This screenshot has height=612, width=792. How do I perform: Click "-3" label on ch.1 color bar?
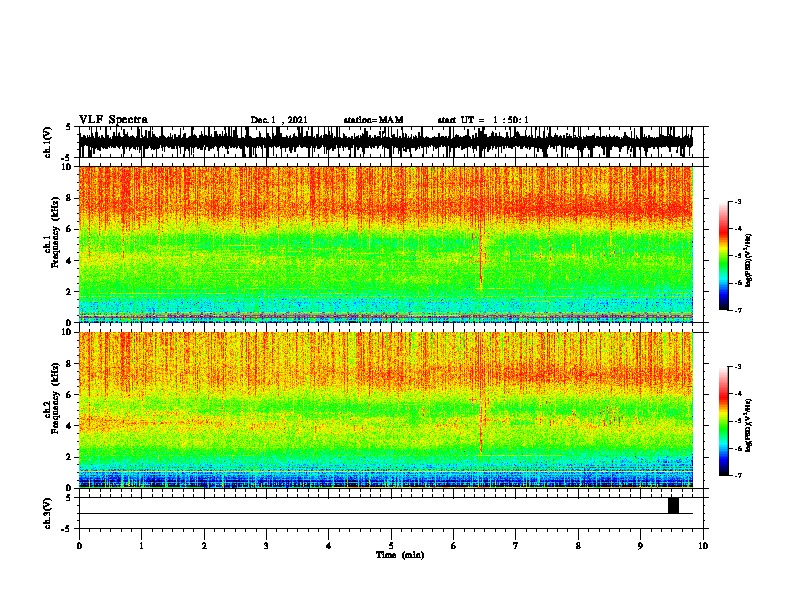click(737, 202)
